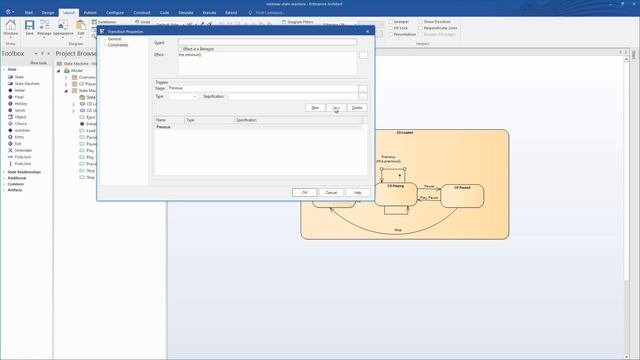Expand the Overview package node
This screenshot has width=640, height=360.
(66, 77)
